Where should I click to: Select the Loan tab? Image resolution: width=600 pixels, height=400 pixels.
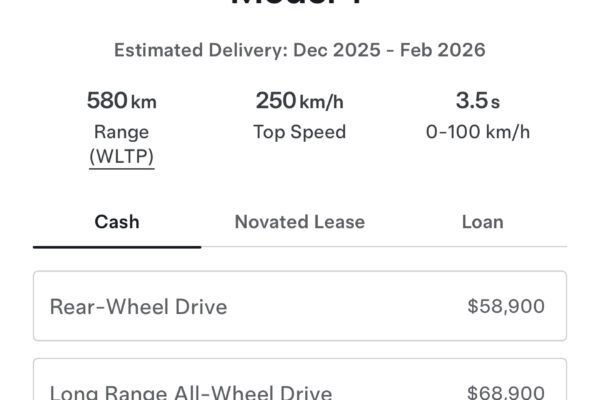pyautogui.click(x=482, y=222)
